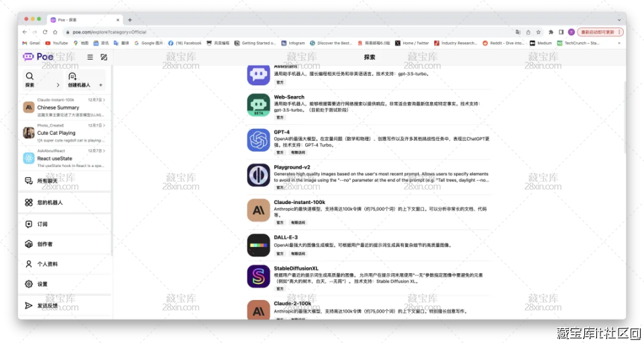Click the 创建机器人 create bot button
Image resolution: width=644 pixels, height=343 pixels.
[85, 80]
